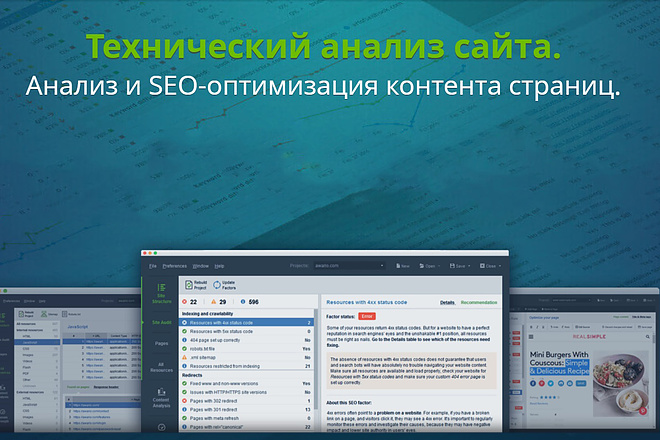Click the red errors count icon beside 22
The width and height of the screenshot is (660, 440).
tap(184, 302)
